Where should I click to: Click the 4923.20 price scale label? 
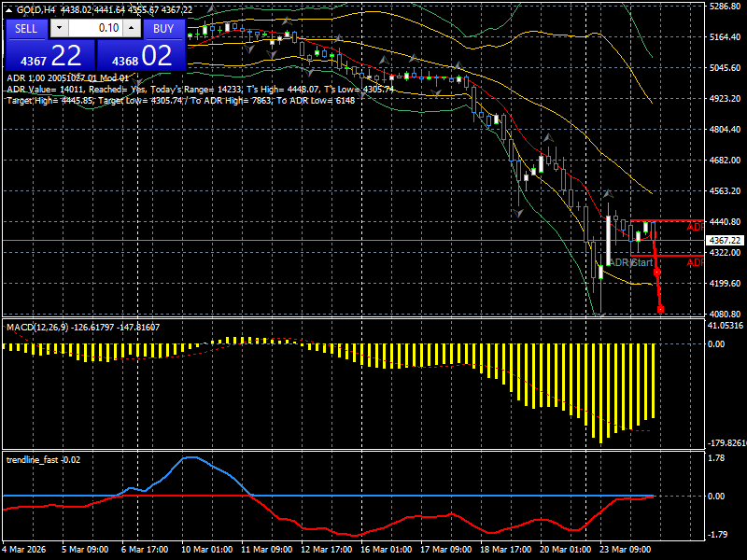pyautogui.click(x=725, y=99)
